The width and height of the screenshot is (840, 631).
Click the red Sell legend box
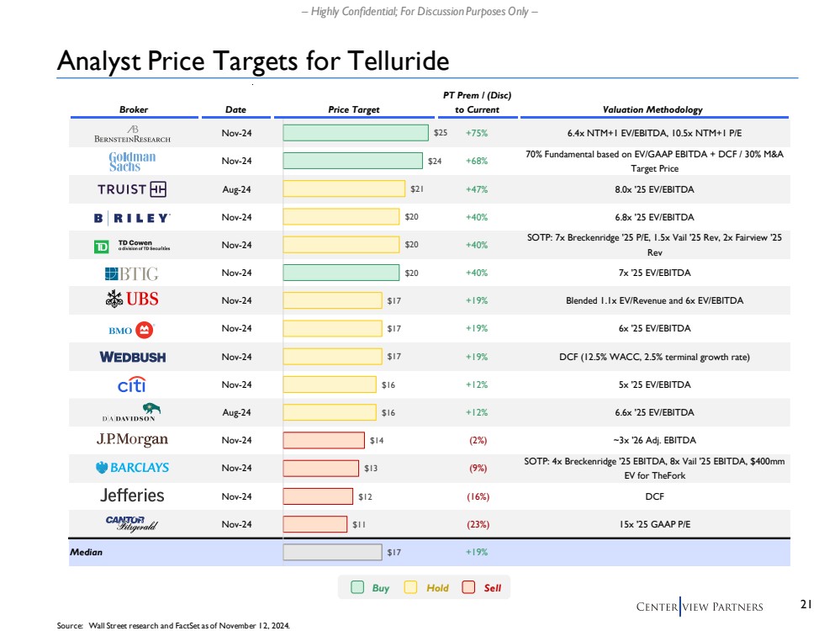tap(468, 588)
